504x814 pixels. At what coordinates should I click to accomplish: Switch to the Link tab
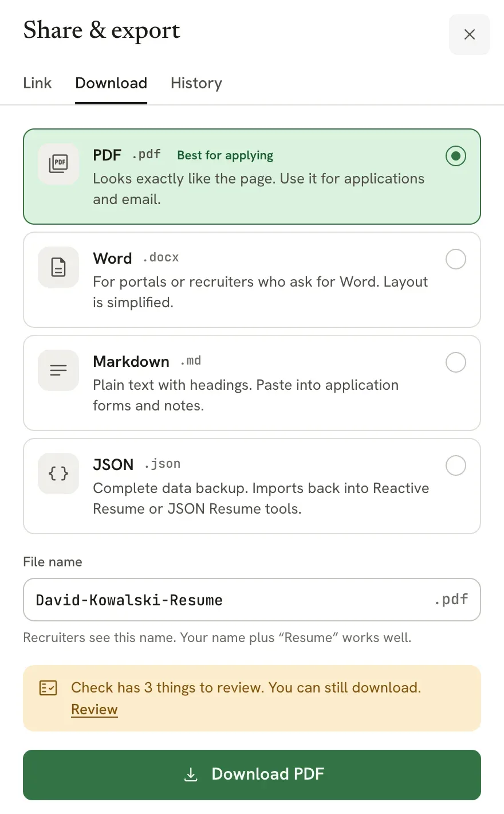pyautogui.click(x=37, y=83)
